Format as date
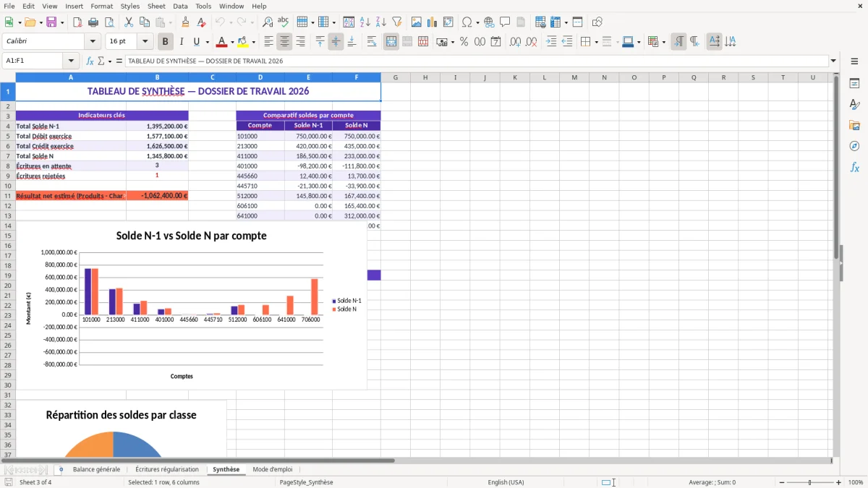 pyautogui.click(x=496, y=42)
